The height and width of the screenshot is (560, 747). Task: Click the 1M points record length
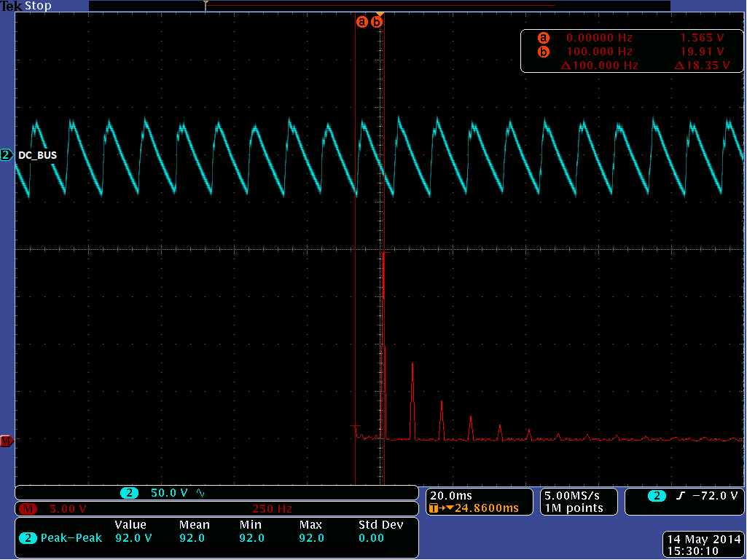[x=574, y=508]
